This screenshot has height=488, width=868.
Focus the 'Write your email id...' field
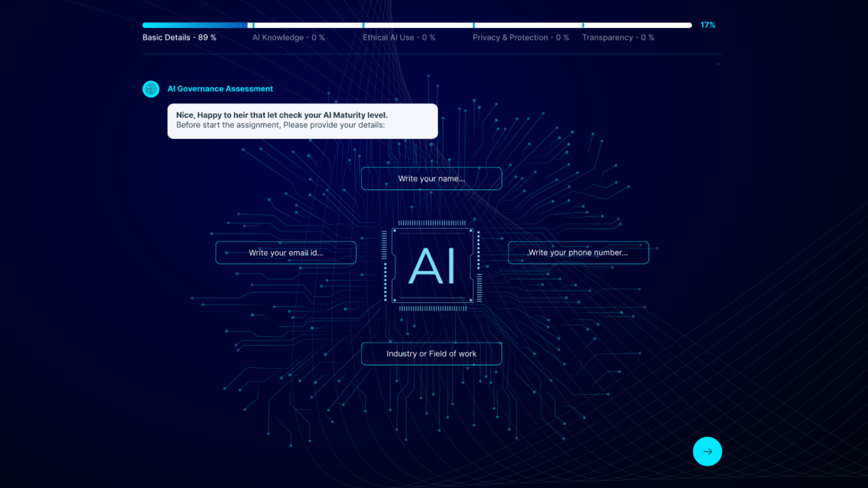[286, 253]
